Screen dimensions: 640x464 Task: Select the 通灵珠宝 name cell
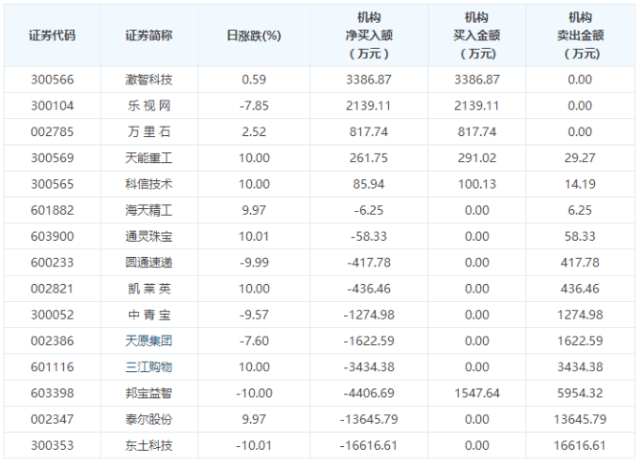click(x=149, y=236)
